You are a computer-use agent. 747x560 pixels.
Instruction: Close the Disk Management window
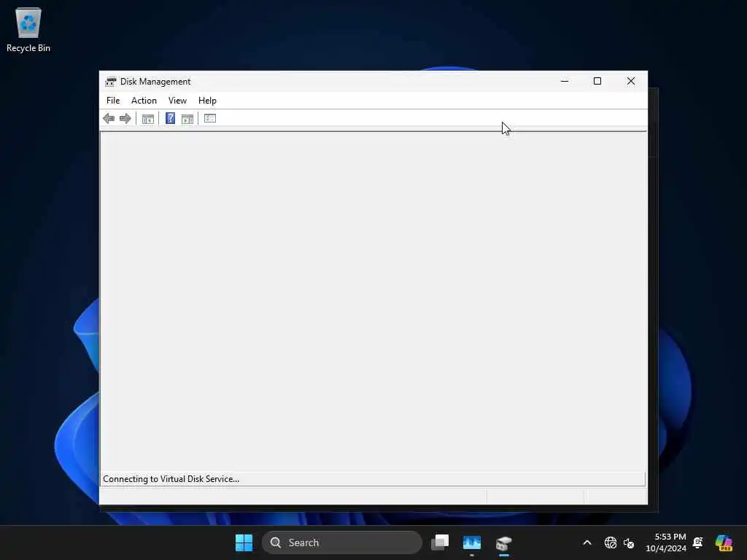coord(631,81)
